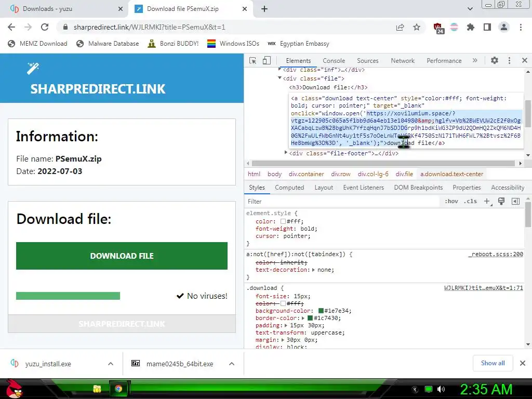Switch to the Performance panel tab
Screen dimensions: 532x399
tap(444, 61)
